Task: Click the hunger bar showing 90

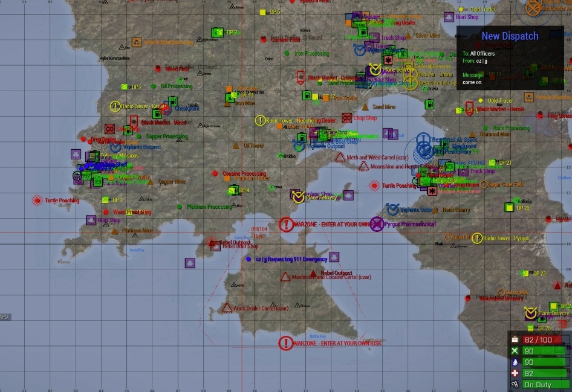Action: tap(546, 351)
